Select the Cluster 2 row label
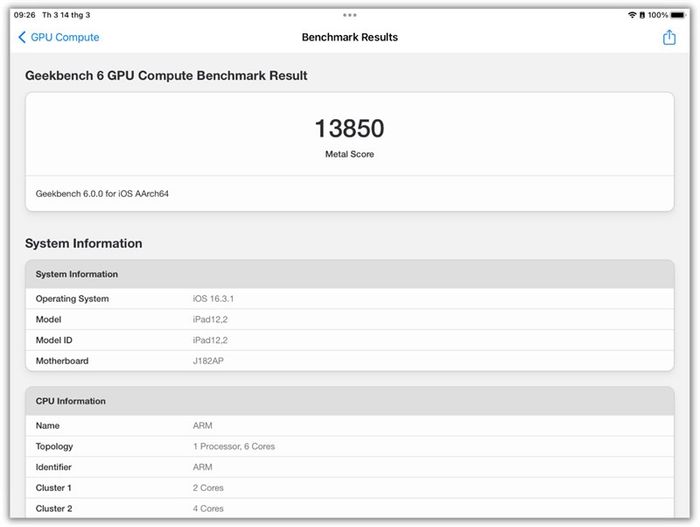700x527 pixels. coord(54,508)
